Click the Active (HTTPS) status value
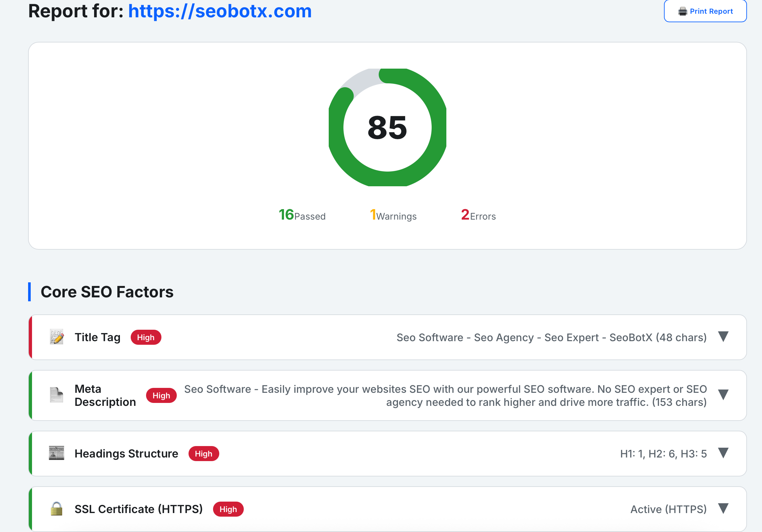Viewport: 762px width, 532px height. pyautogui.click(x=669, y=509)
